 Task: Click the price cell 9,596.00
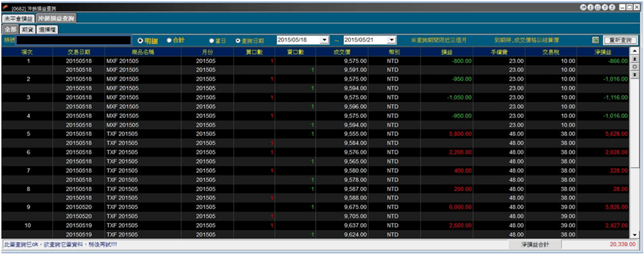pyautogui.click(x=355, y=107)
